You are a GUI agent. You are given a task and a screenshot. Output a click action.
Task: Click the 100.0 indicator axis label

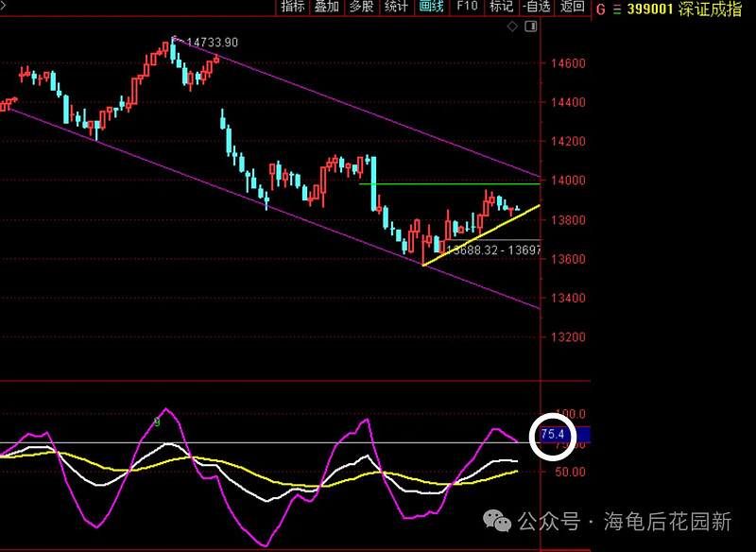(x=570, y=414)
